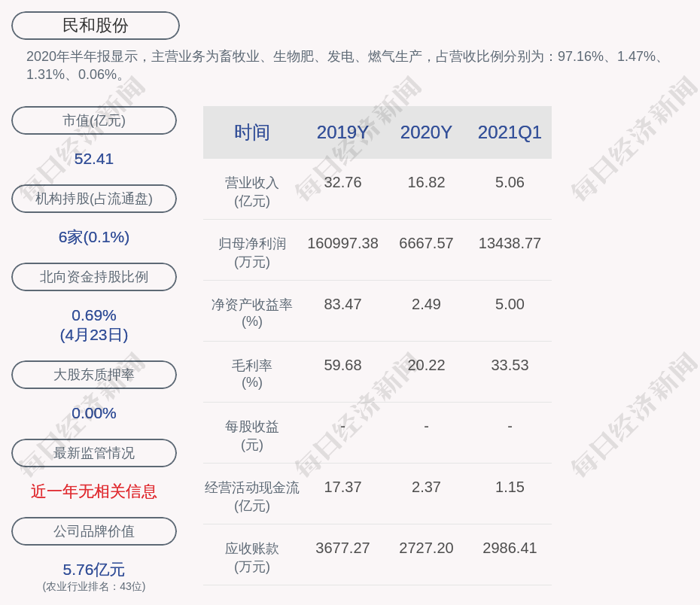Click the 净资产收益率(%) row label
Image resolution: width=700 pixels, height=605 pixels.
coord(252,313)
